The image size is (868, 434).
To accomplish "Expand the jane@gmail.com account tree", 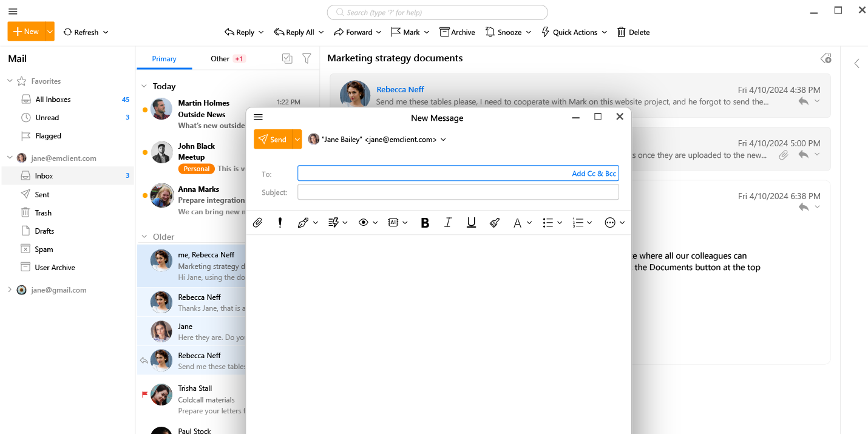I will pyautogui.click(x=10, y=290).
